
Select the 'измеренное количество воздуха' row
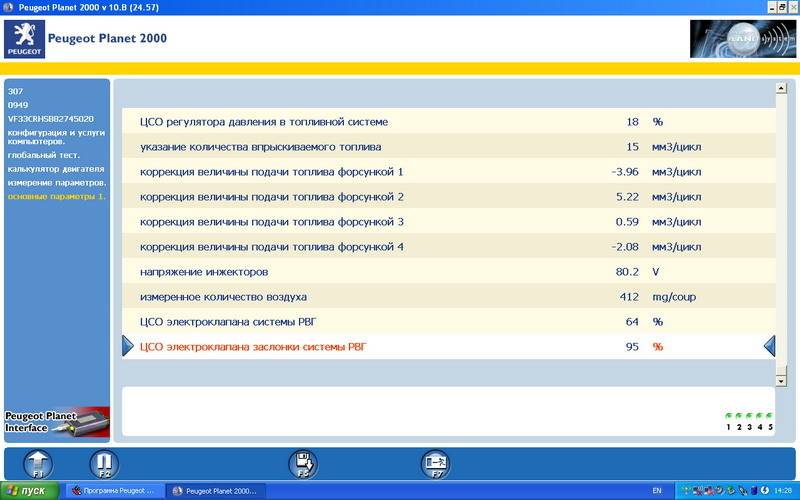[223, 297]
